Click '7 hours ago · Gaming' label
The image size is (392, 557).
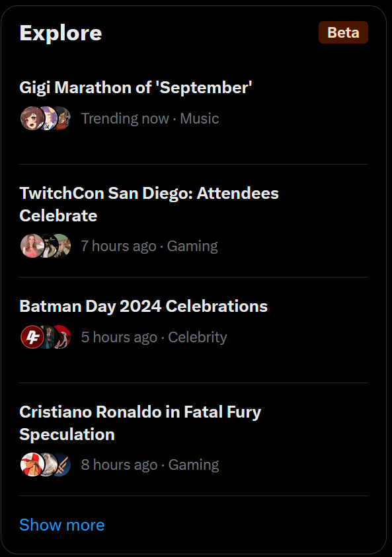[149, 246]
